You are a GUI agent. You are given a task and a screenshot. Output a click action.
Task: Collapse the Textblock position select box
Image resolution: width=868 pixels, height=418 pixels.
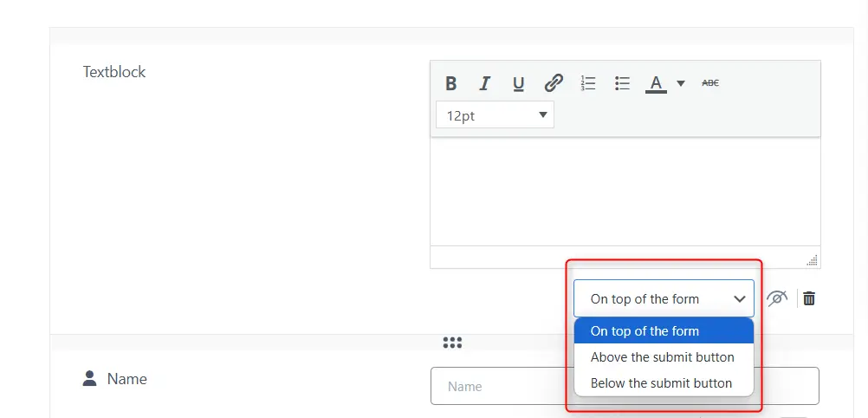coord(664,298)
